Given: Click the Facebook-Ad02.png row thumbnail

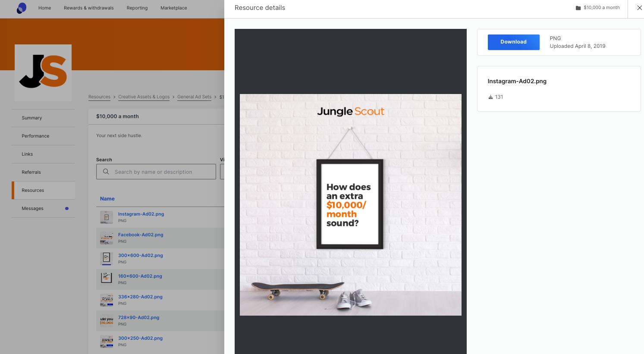Looking at the screenshot, I should [107, 238].
